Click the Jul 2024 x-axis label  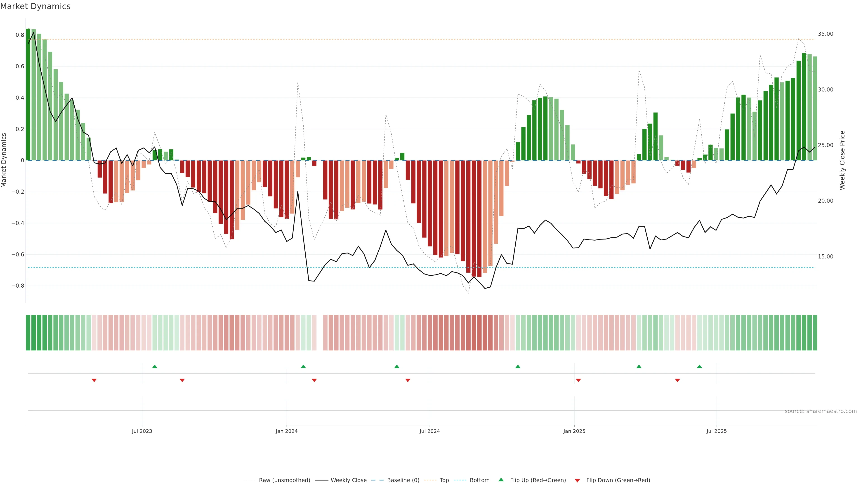click(x=430, y=431)
